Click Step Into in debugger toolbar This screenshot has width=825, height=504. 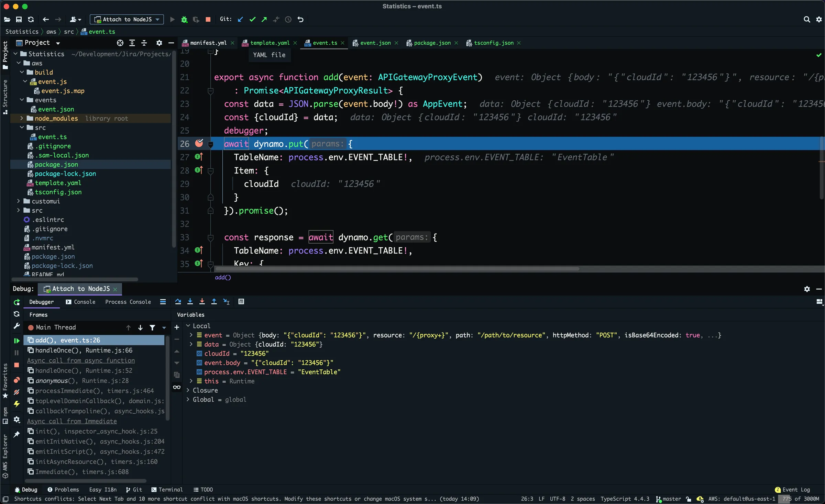tap(190, 302)
